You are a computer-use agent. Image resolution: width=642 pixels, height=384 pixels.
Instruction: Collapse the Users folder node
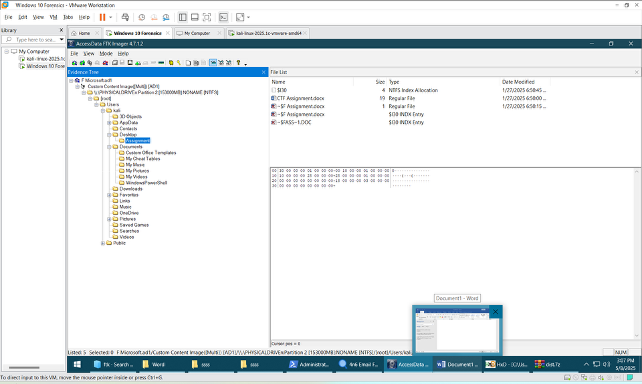pyautogui.click(x=97, y=105)
